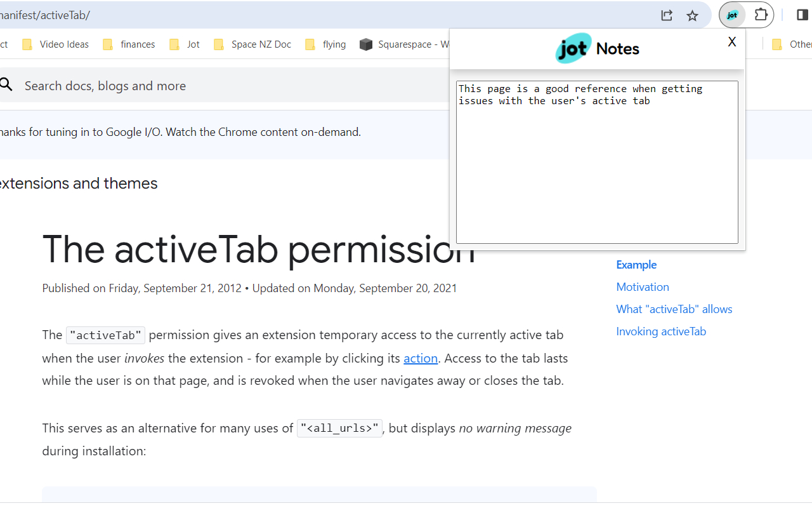The image size is (812, 508).
Task: Click the Squarespace cube bookmark icon
Action: click(x=367, y=44)
